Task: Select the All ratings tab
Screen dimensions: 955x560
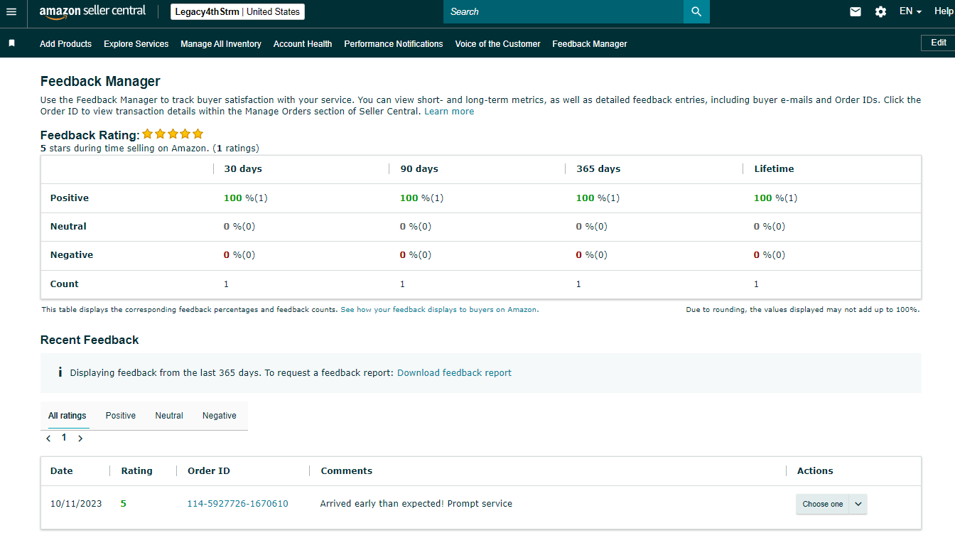Action: click(68, 416)
